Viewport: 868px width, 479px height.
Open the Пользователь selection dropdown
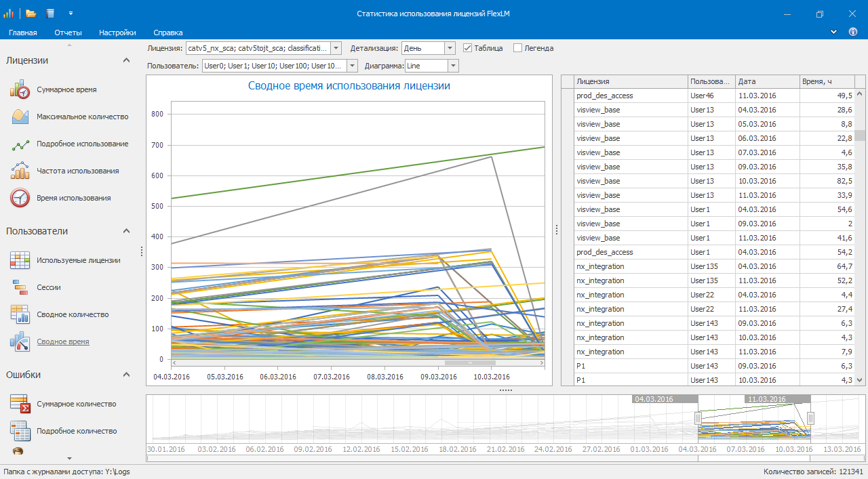point(352,66)
